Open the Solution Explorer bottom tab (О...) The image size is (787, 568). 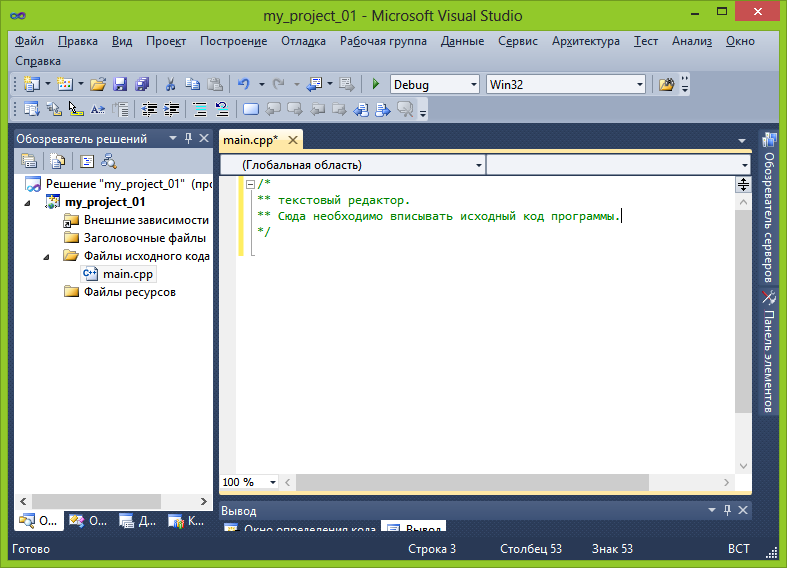click(x=39, y=521)
